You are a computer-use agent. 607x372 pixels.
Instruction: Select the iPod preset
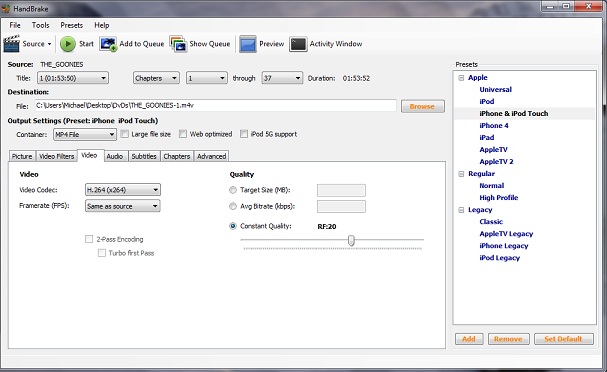(x=487, y=101)
